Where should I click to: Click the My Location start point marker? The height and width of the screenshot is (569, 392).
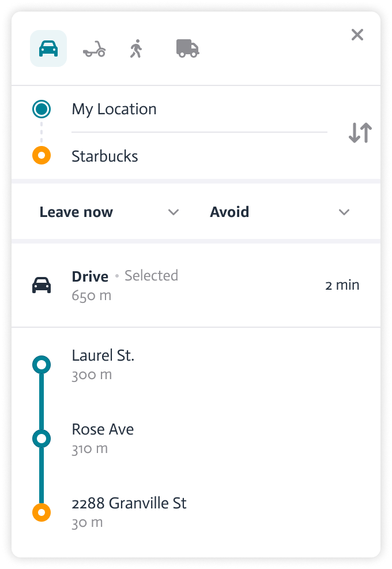41,108
